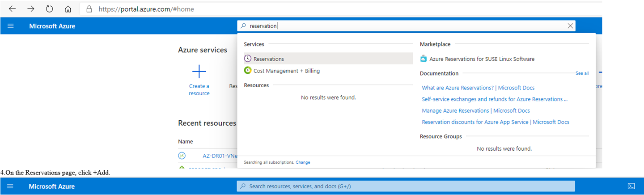
Task: Click the top Microsoft Azure brand title
Action: point(52,26)
